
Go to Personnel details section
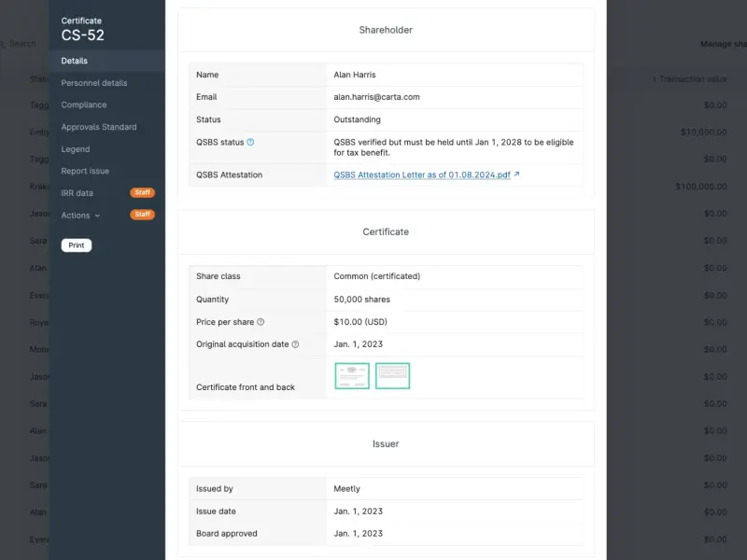tap(94, 83)
